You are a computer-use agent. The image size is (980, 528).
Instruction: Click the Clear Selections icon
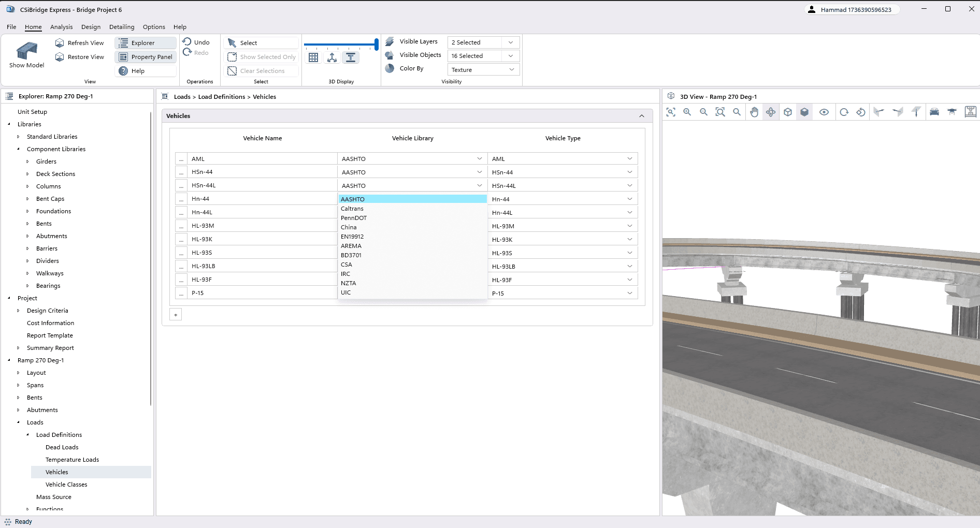click(261, 71)
